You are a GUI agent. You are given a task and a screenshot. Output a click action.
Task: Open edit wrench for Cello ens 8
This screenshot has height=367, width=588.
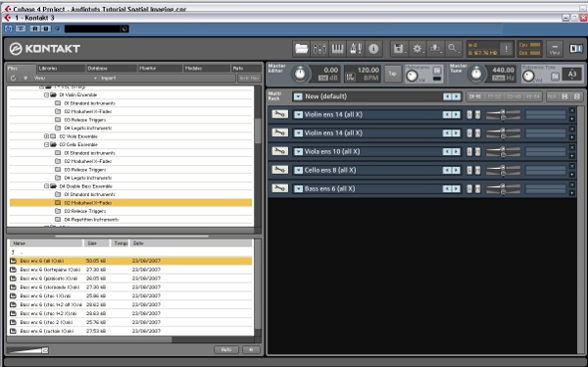coord(279,170)
